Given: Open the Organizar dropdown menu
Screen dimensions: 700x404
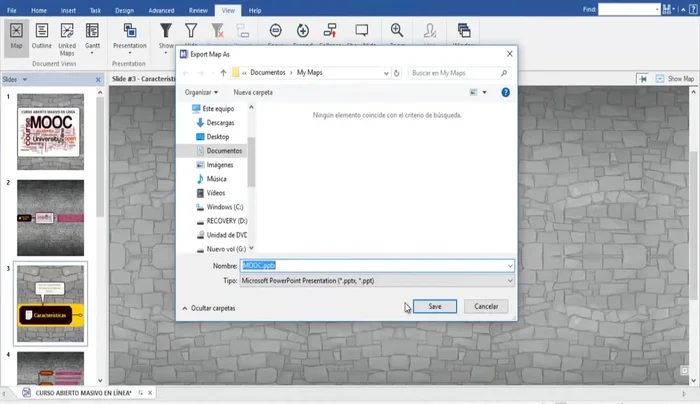Looking at the screenshot, I should [x=203, y=92].
